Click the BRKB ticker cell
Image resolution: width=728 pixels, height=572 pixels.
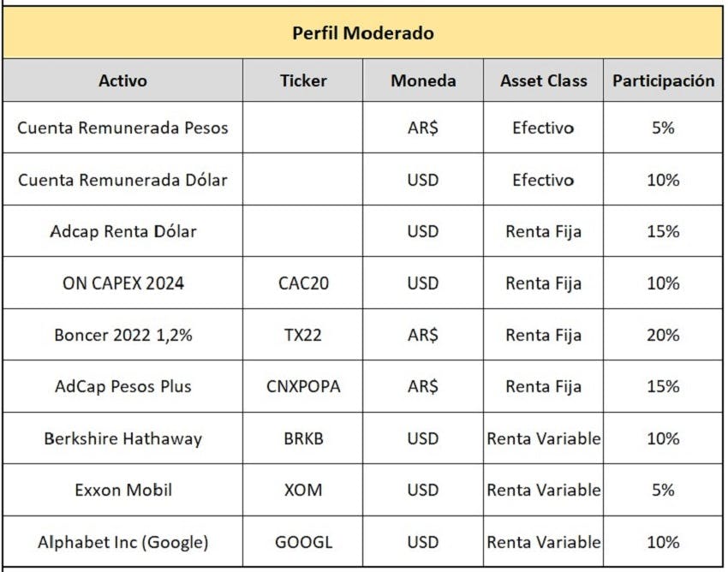pos(302,438)
